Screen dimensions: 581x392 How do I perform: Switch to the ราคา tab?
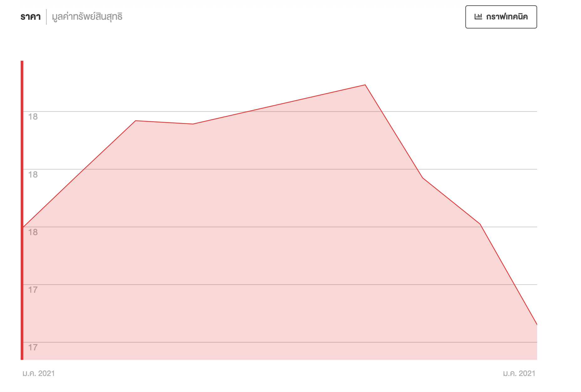point(30,17)
